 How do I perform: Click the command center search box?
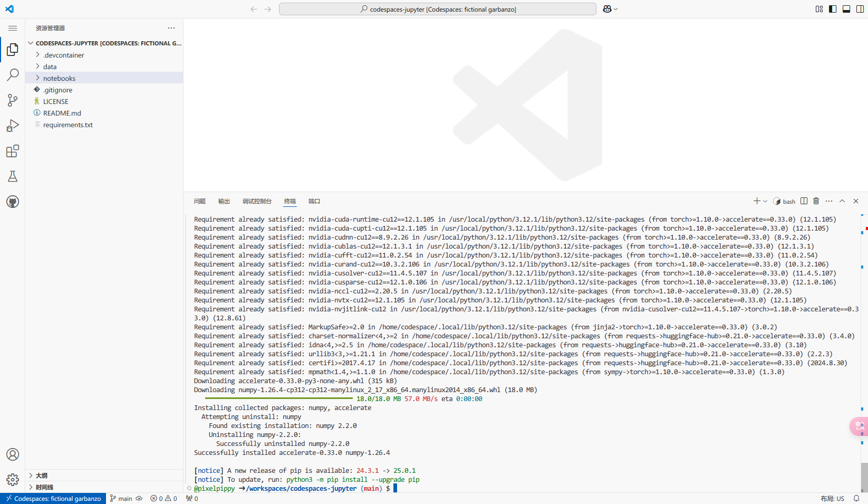point(438,9)
